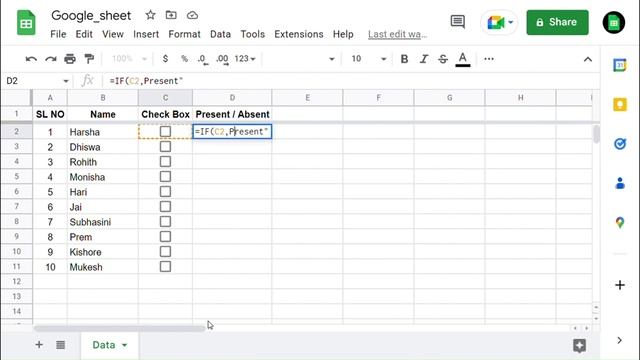640x360 pixels.
Task: Open the View menu
Action: point(113,34)
